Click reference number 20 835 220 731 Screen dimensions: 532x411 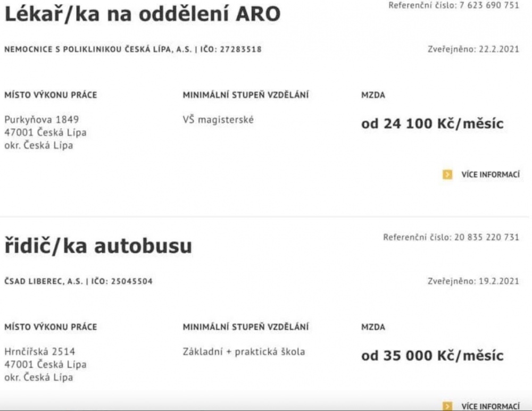point(486,237)
